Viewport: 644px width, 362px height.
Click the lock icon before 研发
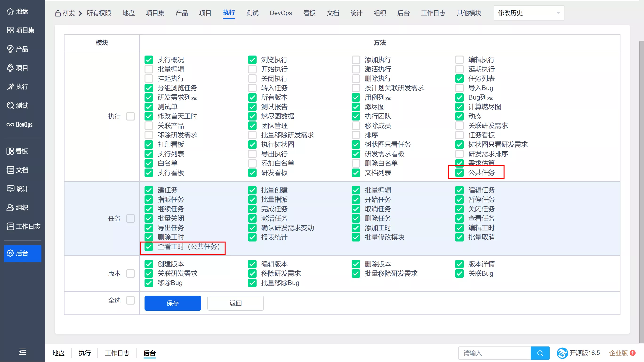(58, 13)
